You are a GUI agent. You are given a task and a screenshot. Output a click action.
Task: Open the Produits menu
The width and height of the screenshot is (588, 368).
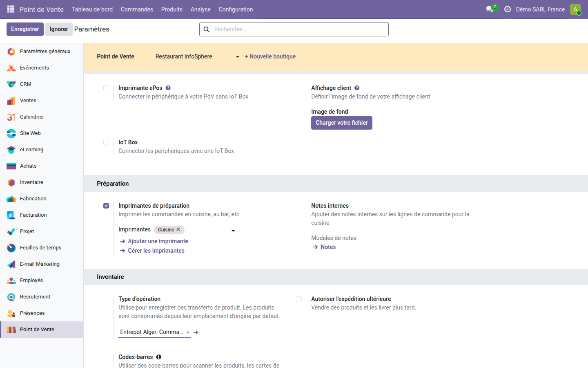(x=172, y=9)
